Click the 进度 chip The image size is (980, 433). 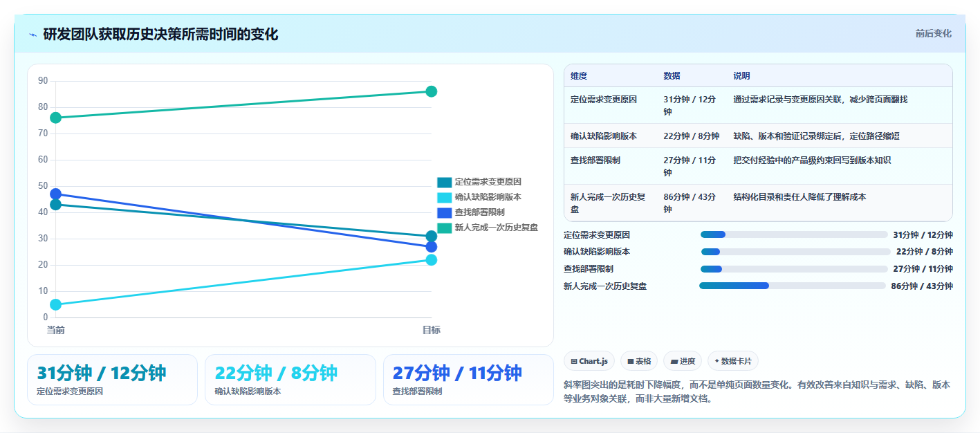pyautogui.click(x=683, y=361)
